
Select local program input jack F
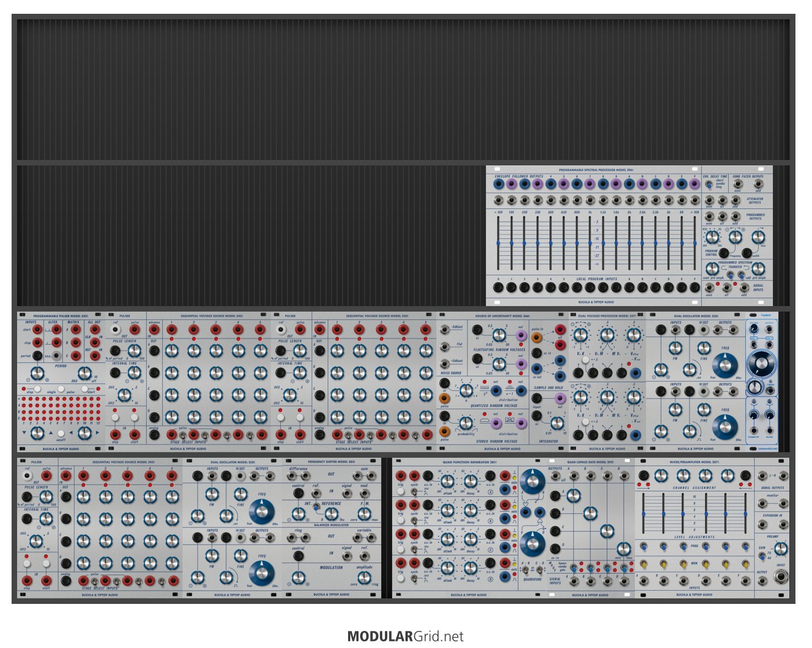695,287
